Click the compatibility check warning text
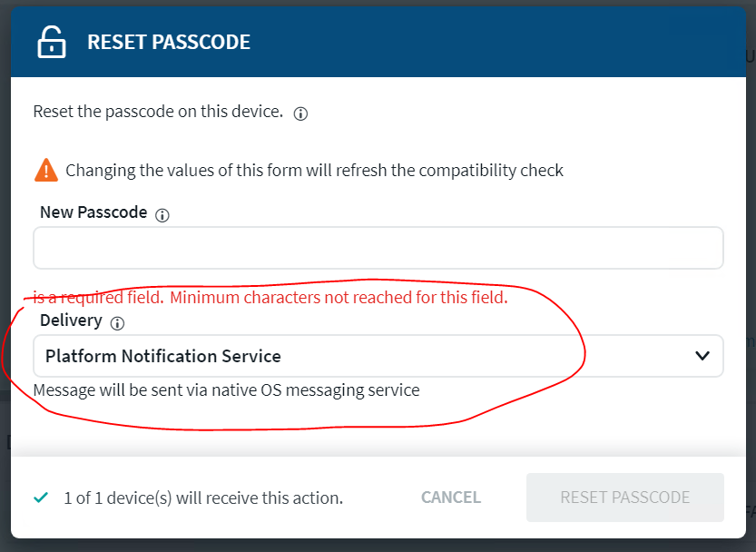The height and width of the screenshot is (552, 756). [314, 171]
